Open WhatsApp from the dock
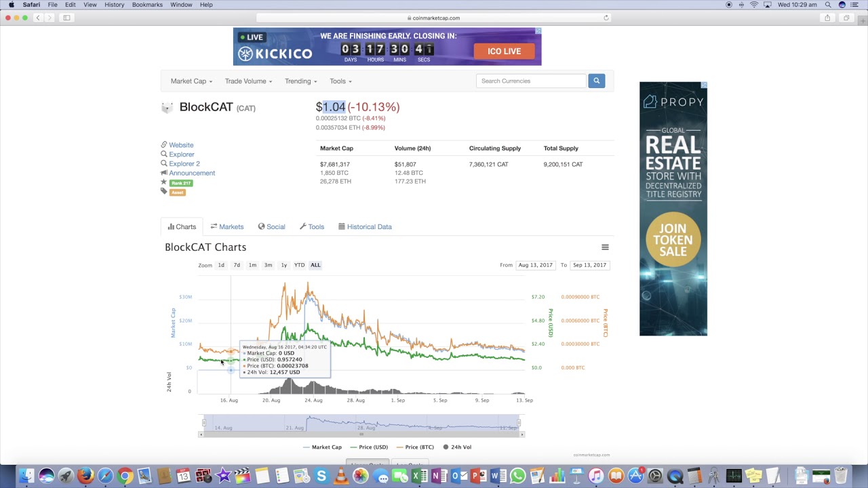868x488 pixels. pos(518,476)
